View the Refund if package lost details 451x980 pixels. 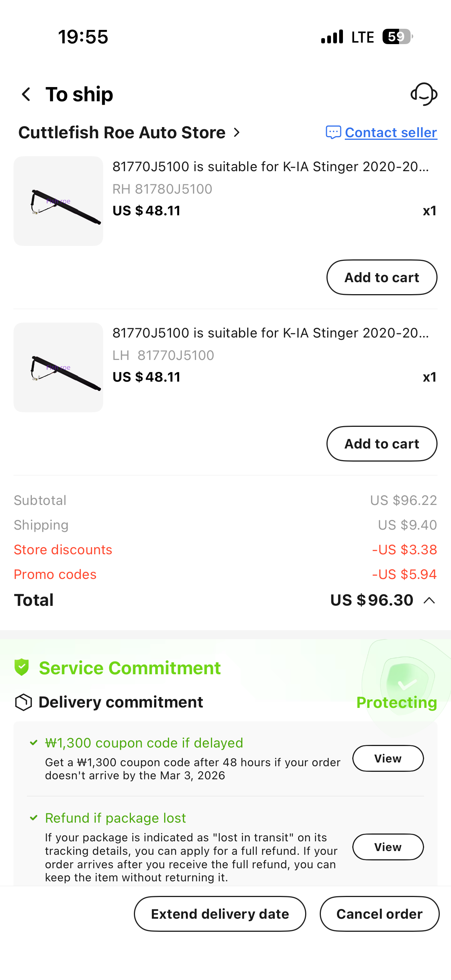point(387,847)
